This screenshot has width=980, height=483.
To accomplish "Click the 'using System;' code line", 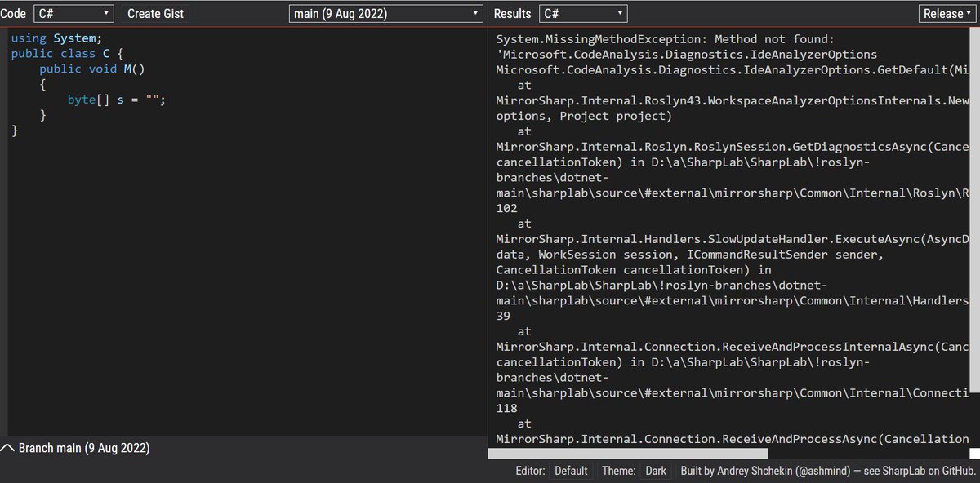I will (x=57, y=38).
